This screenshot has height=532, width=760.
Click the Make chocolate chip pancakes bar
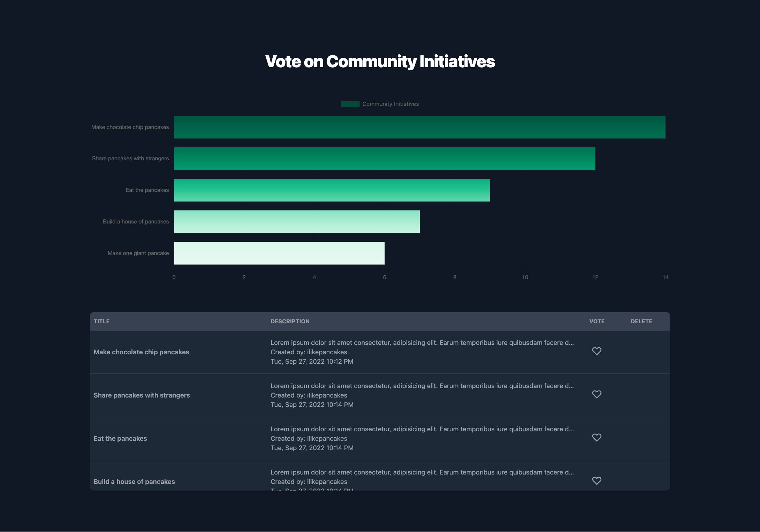pyautogui.click(x=419, y=127)
